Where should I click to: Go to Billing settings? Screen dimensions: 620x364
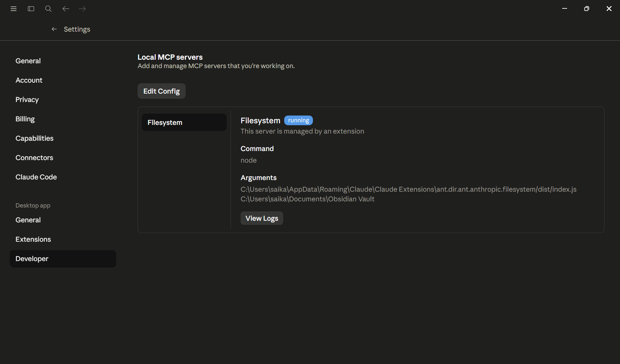point(63,119)
